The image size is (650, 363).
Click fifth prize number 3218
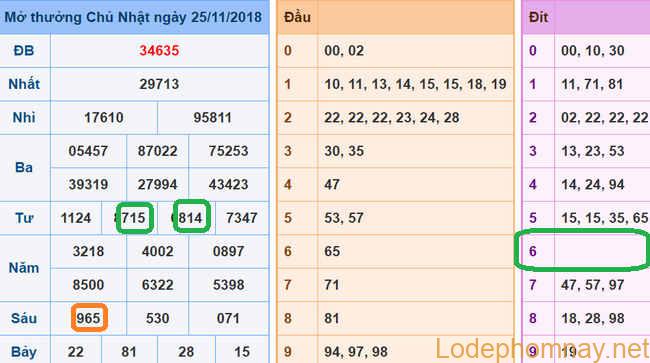(x=88, y=252)
